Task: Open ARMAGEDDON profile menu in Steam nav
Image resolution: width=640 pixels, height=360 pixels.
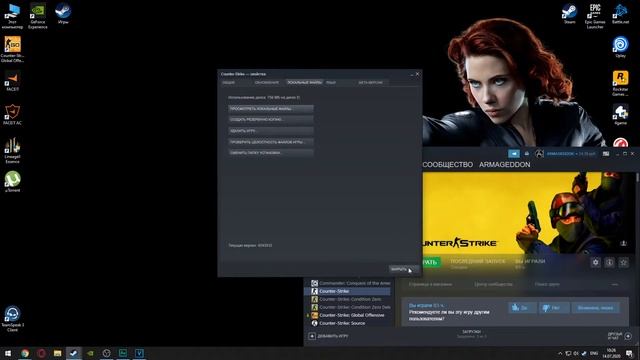Action: 504,164
